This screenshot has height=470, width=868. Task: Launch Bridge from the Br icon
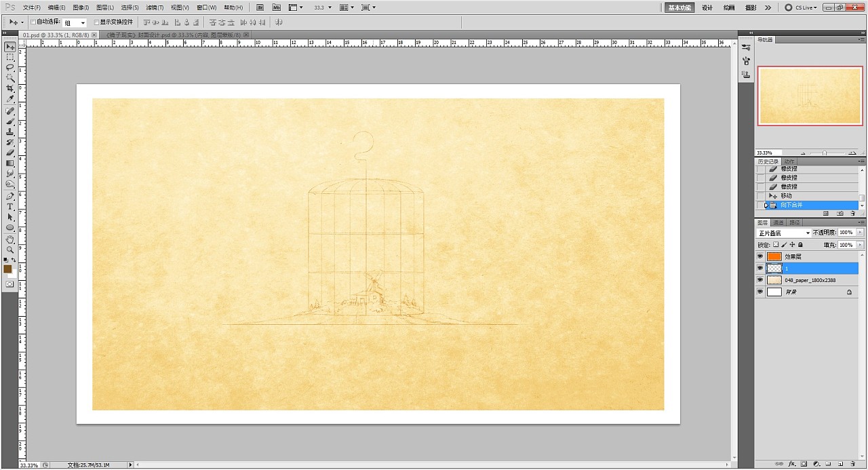[x=260, y=7]
